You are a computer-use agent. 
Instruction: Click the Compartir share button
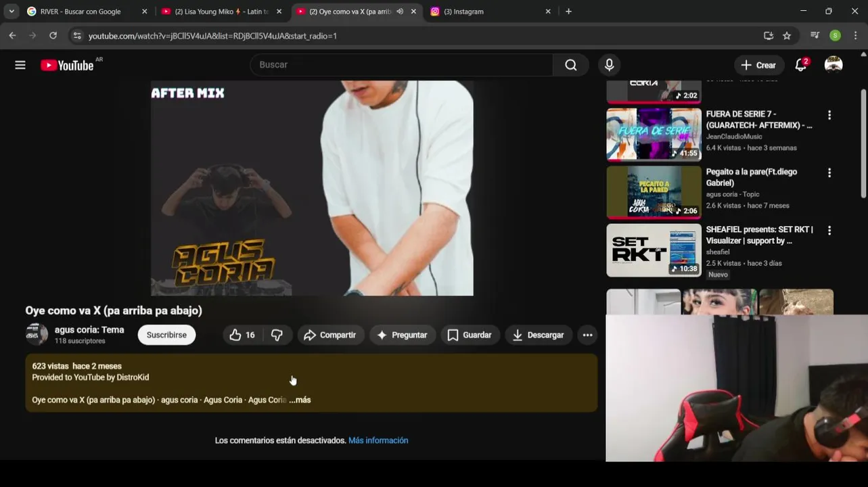point(330,335)
